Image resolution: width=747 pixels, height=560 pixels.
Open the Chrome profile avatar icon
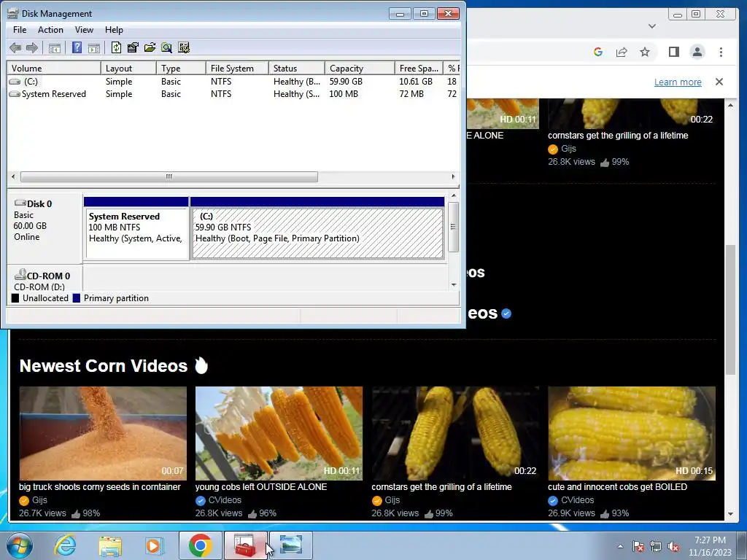[697, 52]
